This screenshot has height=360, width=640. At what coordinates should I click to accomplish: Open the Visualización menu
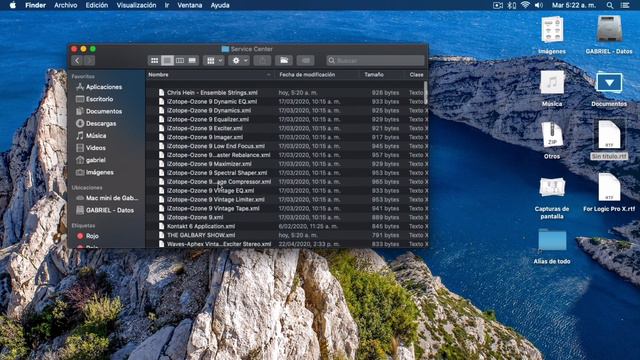136,5
